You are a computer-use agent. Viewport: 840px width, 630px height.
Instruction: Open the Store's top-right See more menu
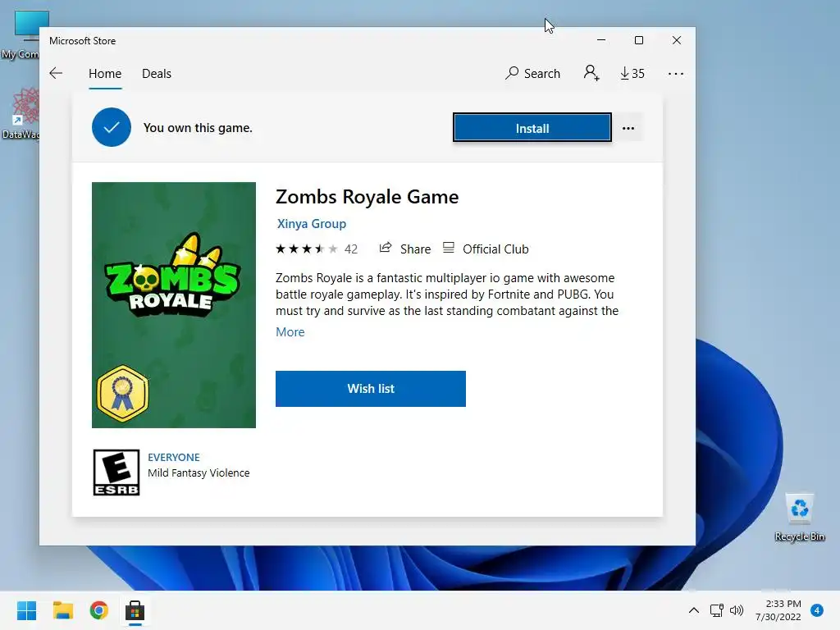[x=676, y=74]
